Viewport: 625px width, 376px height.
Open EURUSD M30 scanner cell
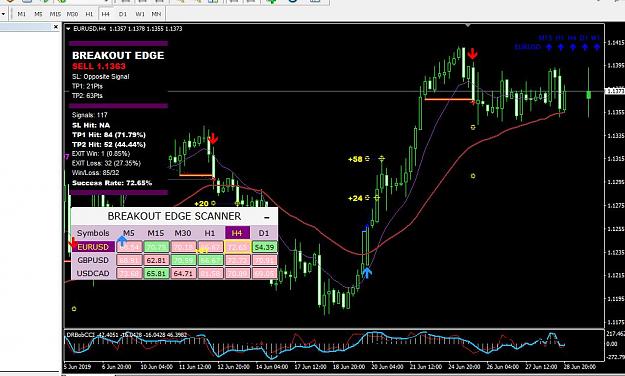tap(183, 247)
